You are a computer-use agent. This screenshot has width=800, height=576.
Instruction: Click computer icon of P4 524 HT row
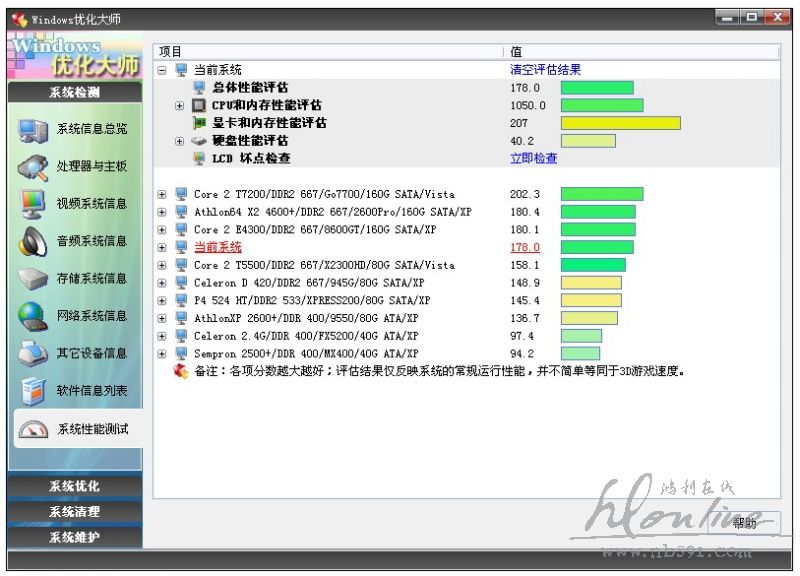click(181, 300)
